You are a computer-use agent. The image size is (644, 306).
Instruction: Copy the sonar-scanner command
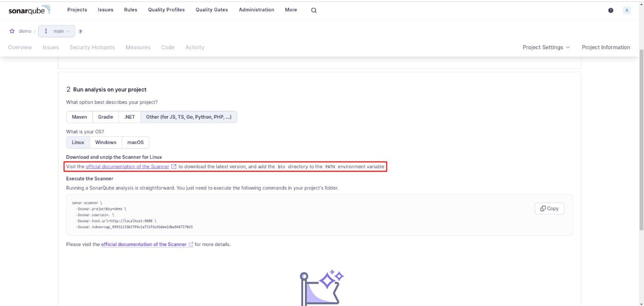549,208
